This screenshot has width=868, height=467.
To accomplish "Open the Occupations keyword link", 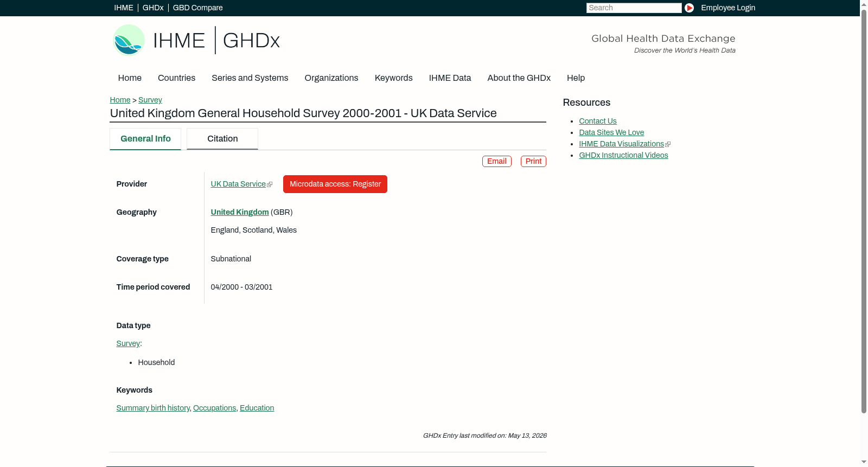I will coord(215,408).
